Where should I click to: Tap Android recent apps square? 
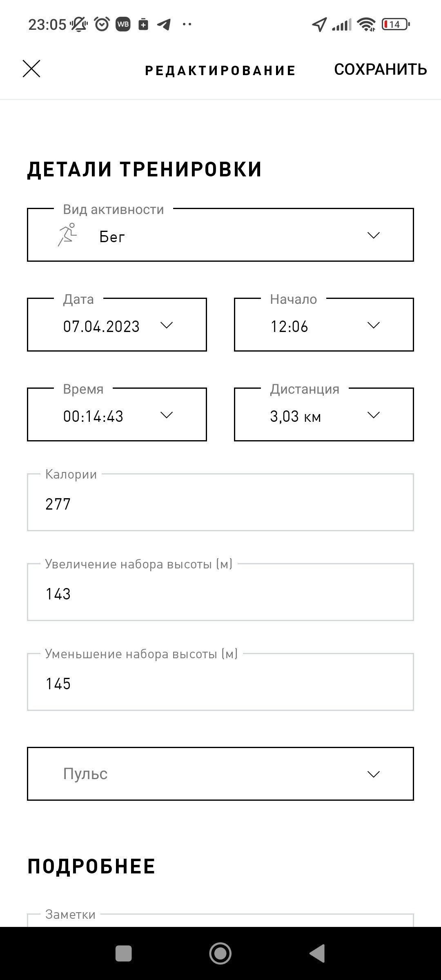pyautogui.click(x=124, y=954)
